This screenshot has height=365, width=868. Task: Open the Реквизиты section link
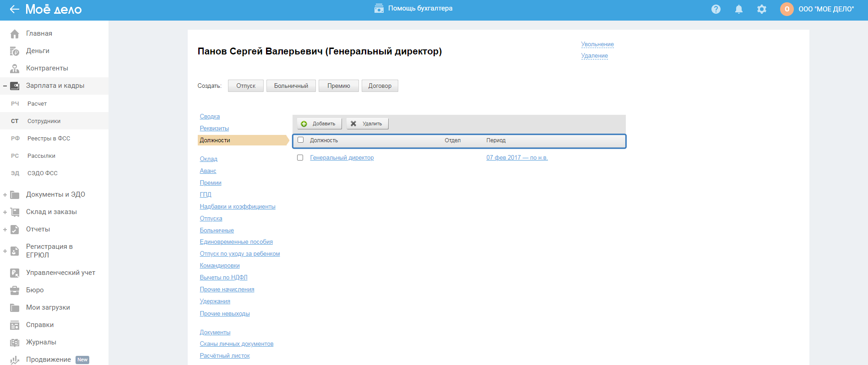(x=214, y=129)
